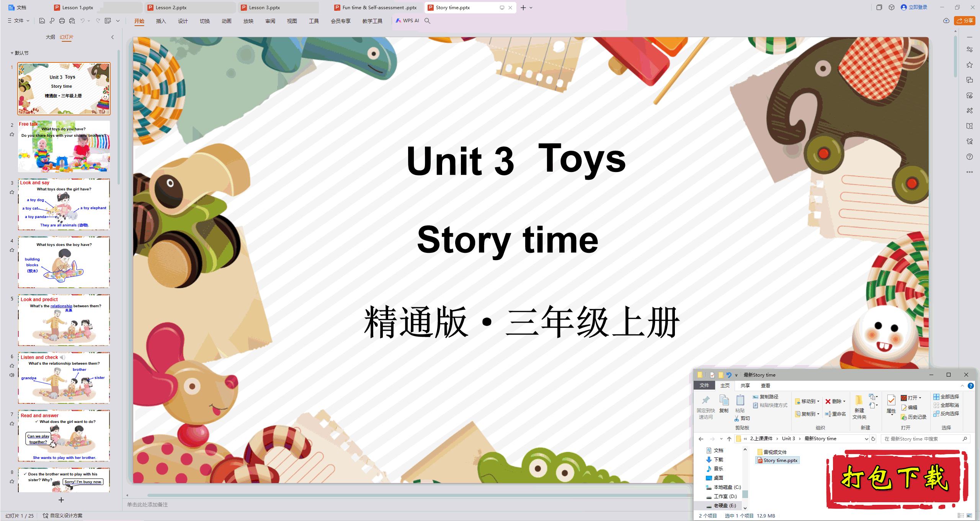This screenshot has height=521, width=980.
Task: Open the 插入 ribbon tab
Action: point(161,21)
